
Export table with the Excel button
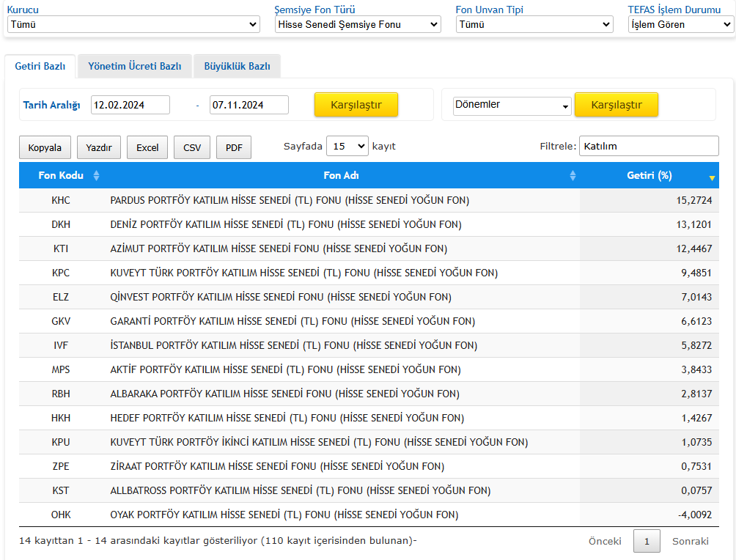tap(147, 147)
